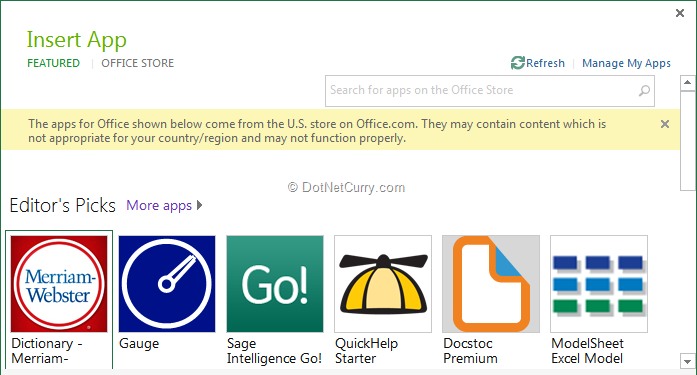The height and width of the screenshot is (375, 697).
Task: Open the ModelSheet Excel Model icon
Action: pyautogui.click(x=599, y=283)
